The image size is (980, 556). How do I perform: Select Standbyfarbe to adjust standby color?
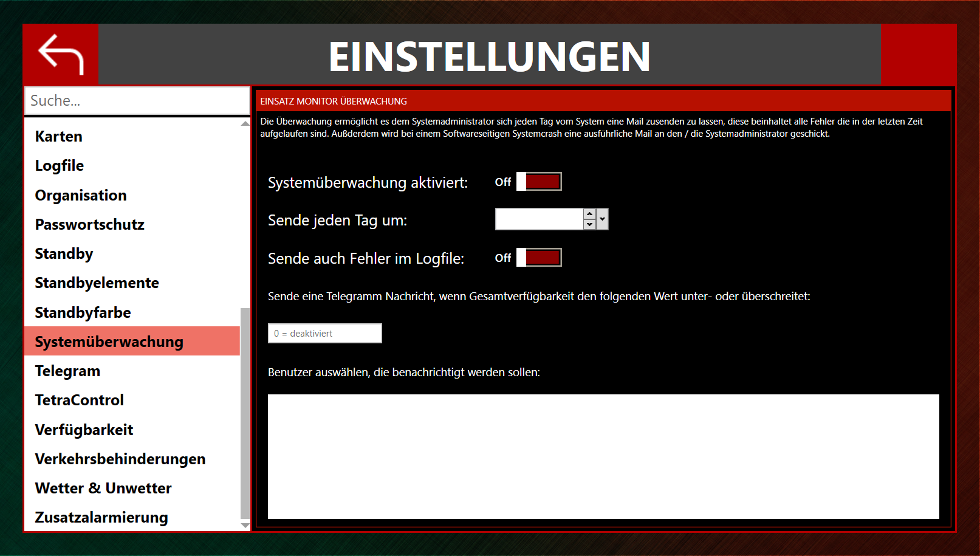tap(82, 312)
